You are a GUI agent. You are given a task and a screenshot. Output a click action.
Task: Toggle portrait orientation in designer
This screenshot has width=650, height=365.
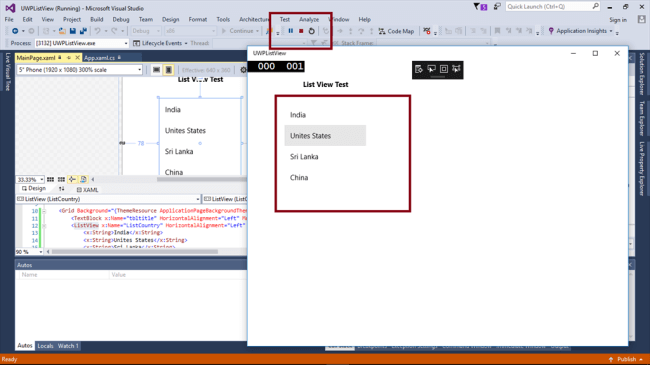(169, 70)
